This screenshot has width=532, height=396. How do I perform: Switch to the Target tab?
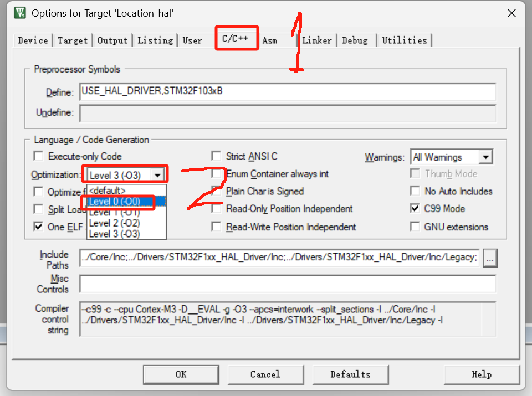[x=73, y=40]
